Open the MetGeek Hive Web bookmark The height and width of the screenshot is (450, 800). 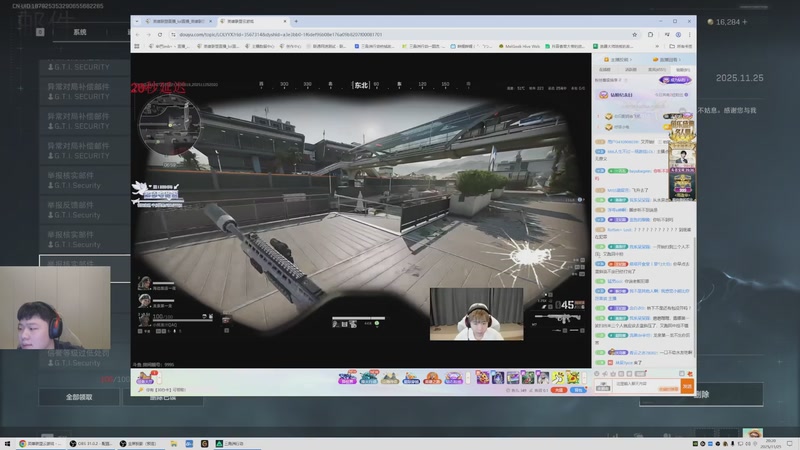click(519, 46)
